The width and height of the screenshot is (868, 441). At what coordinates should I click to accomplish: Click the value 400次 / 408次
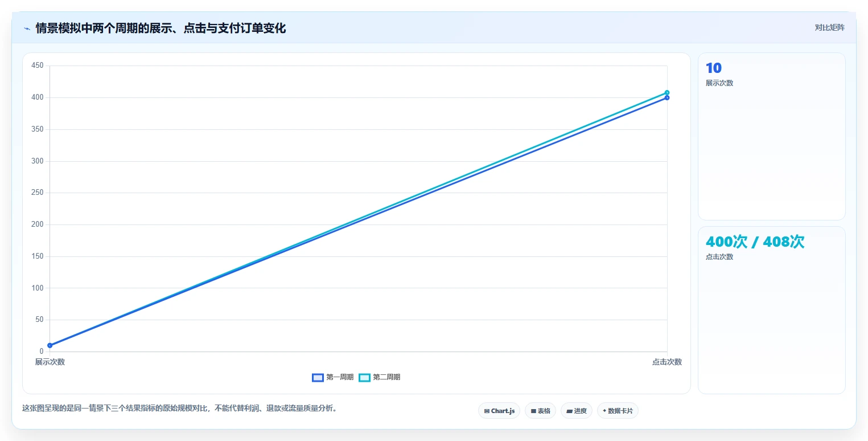coord(755,242)
